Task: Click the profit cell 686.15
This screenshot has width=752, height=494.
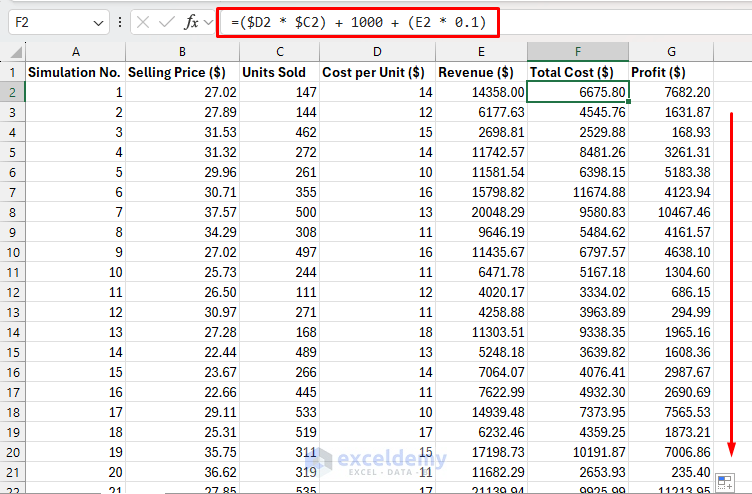Action: (671, 293)
